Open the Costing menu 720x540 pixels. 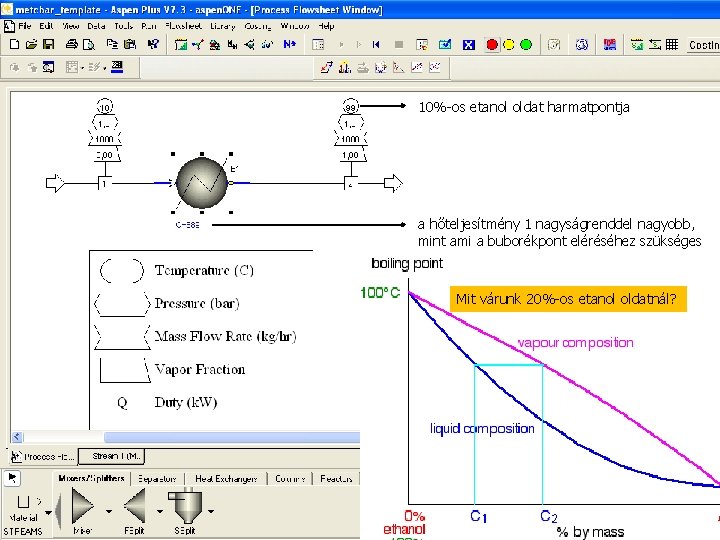tap(258, 26)
